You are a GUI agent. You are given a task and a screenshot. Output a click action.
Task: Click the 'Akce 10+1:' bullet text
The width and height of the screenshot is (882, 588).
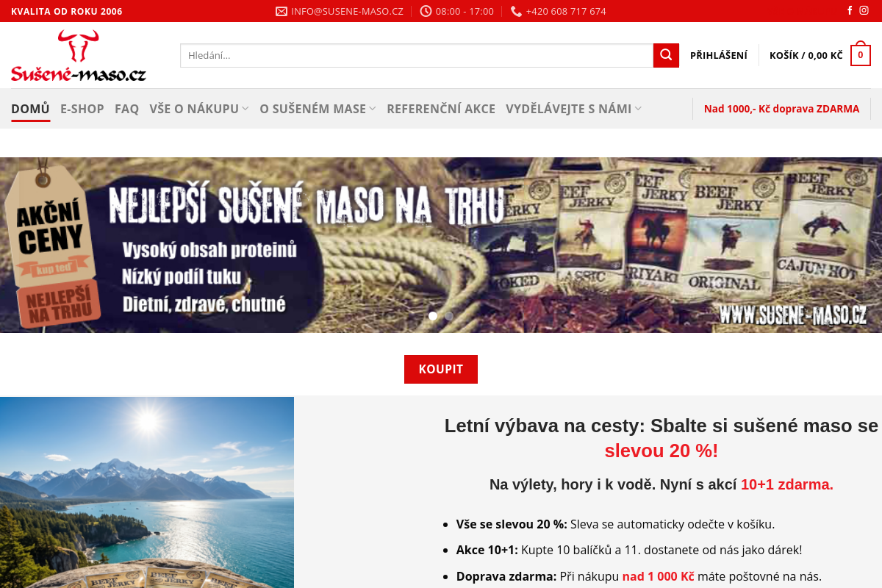[487, 550]
